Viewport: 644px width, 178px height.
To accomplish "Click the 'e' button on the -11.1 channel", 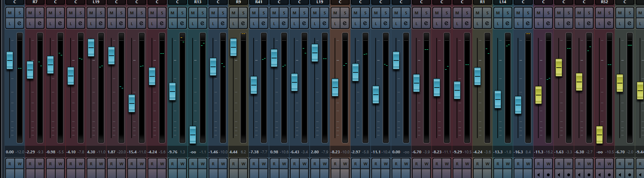I will (x=386, y=23).
